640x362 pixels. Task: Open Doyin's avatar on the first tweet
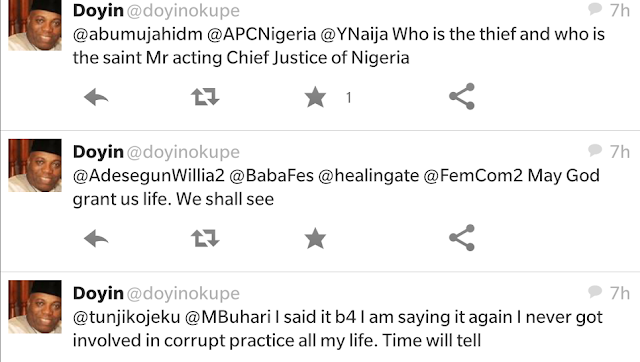click(35, 24)
